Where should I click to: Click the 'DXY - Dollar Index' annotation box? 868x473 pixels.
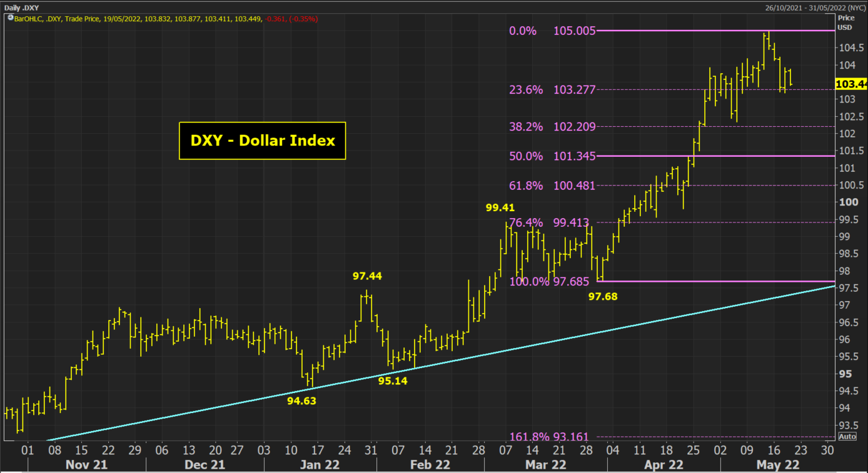click(263, 141)
